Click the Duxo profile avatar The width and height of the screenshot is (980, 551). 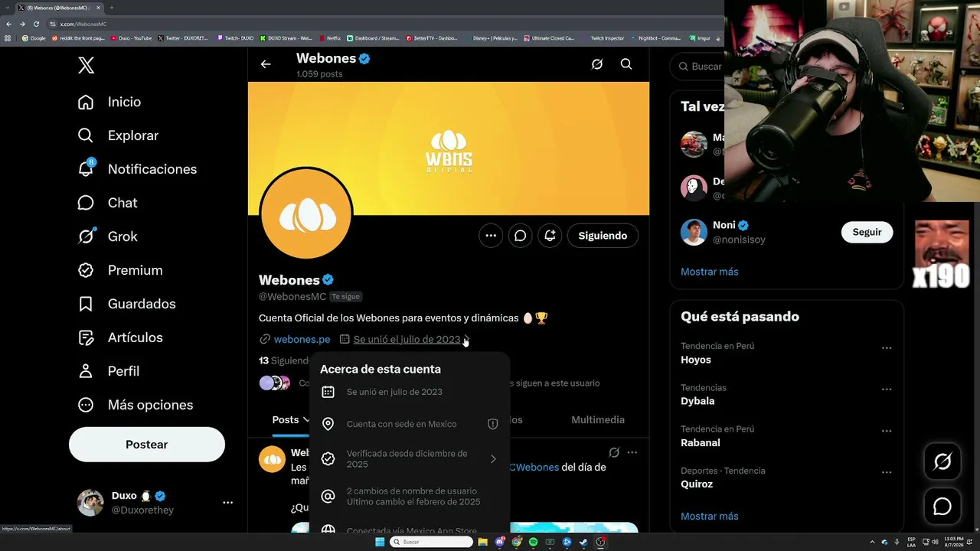coord(90,503)
